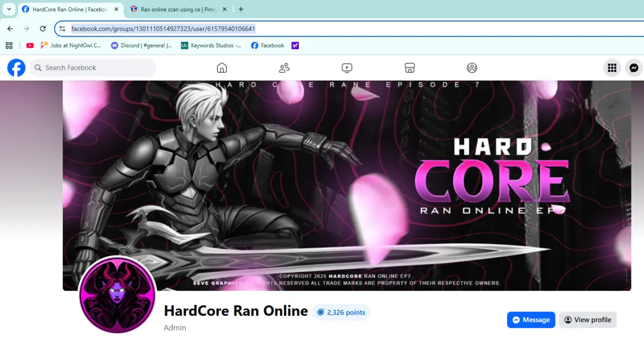Open the Video (Watch) navigation icon

click(347, 68)
